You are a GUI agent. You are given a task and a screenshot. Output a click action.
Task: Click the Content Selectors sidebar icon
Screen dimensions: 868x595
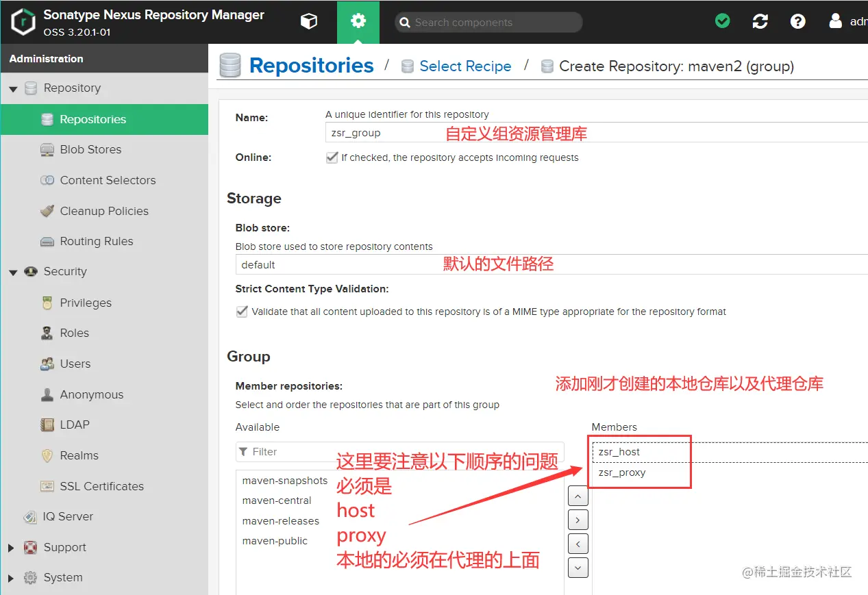[x=47, y=180]
